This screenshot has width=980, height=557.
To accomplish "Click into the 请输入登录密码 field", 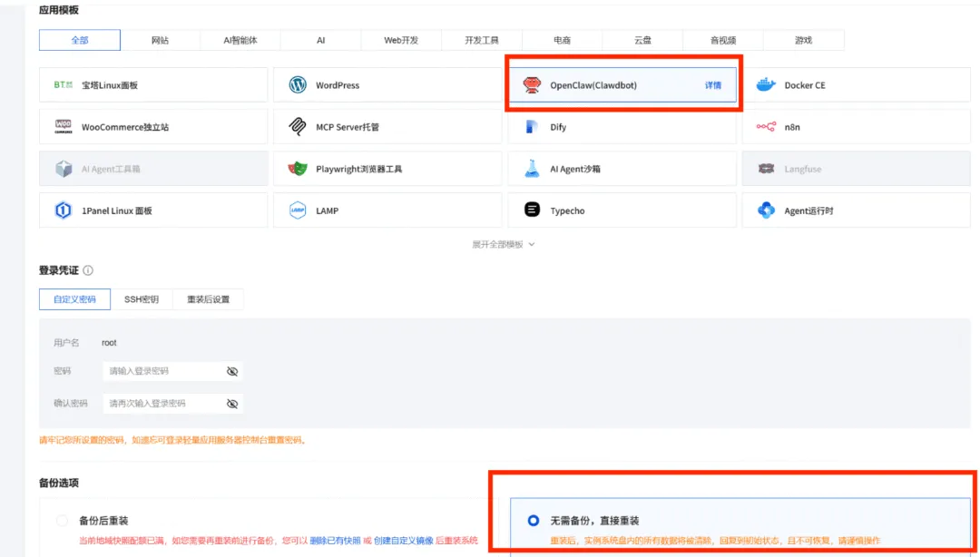I will tap(172, 371).
